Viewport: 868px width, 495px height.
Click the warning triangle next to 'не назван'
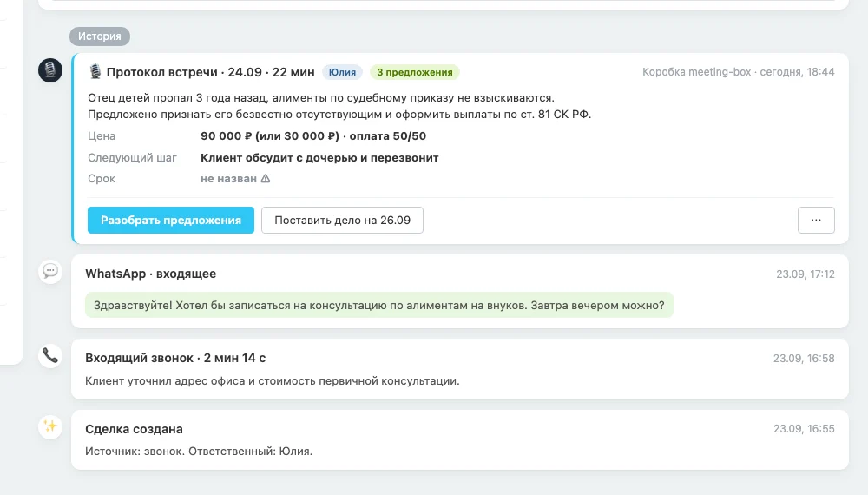(266, 178)
